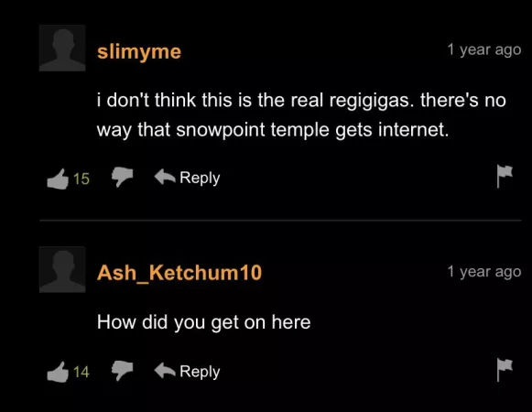Dislike slimyme's comment with the thumbs-down icon
Image resolution: width=532 pixels, height=412 pixels.
pyautogui.click(x=122, y=177)
